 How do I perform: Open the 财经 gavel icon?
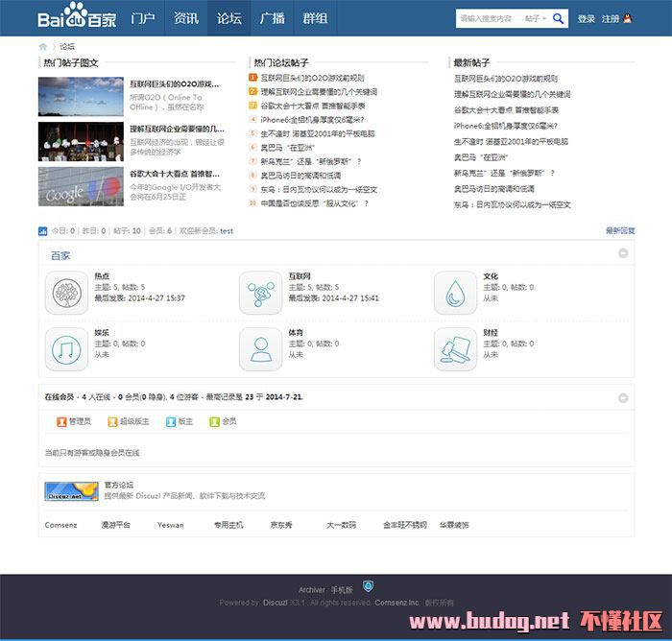pos(455,349)
